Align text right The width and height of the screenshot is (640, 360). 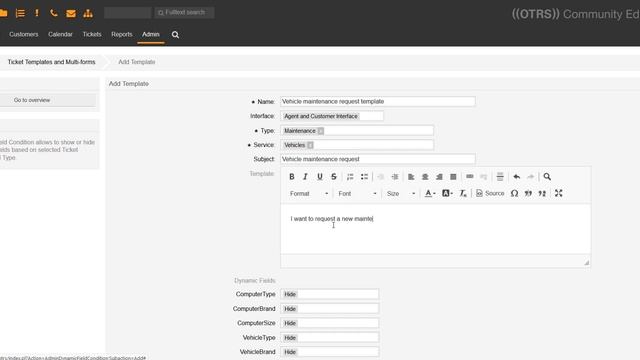439,177
